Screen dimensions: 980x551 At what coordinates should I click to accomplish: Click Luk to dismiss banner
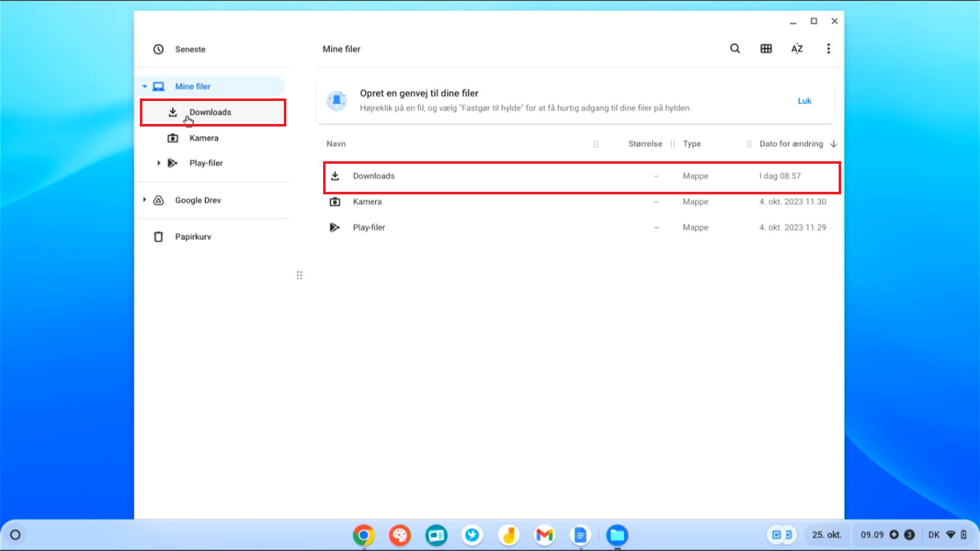coord(804,101)
